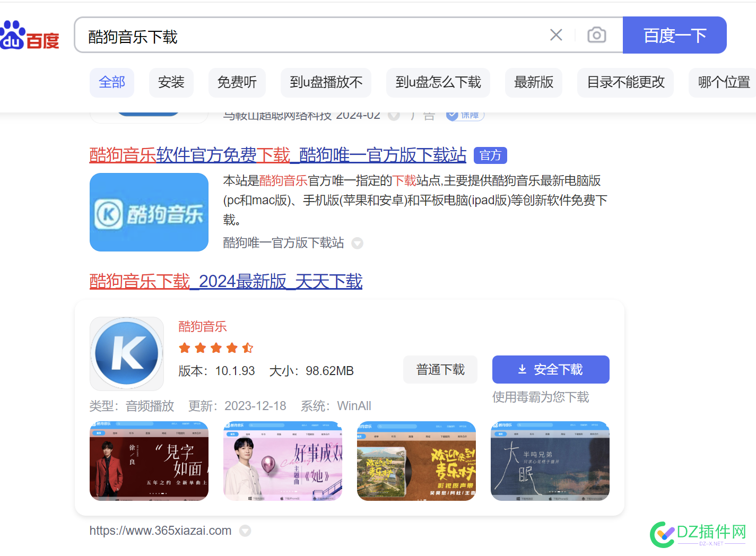Expand the 365xiazai.com source dropdown

[x=245, y=530]
